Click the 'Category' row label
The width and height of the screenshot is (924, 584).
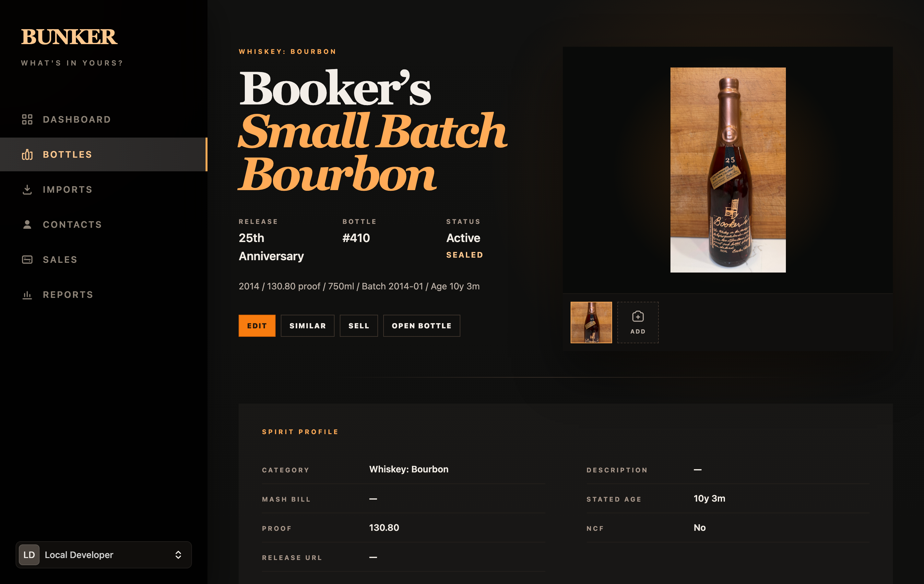pos(286,470)
